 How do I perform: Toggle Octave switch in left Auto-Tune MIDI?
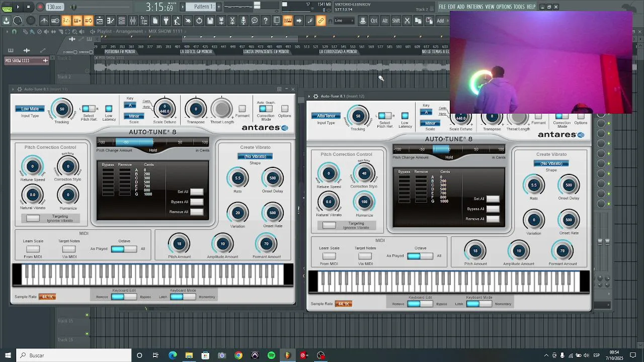coord(124,249)
